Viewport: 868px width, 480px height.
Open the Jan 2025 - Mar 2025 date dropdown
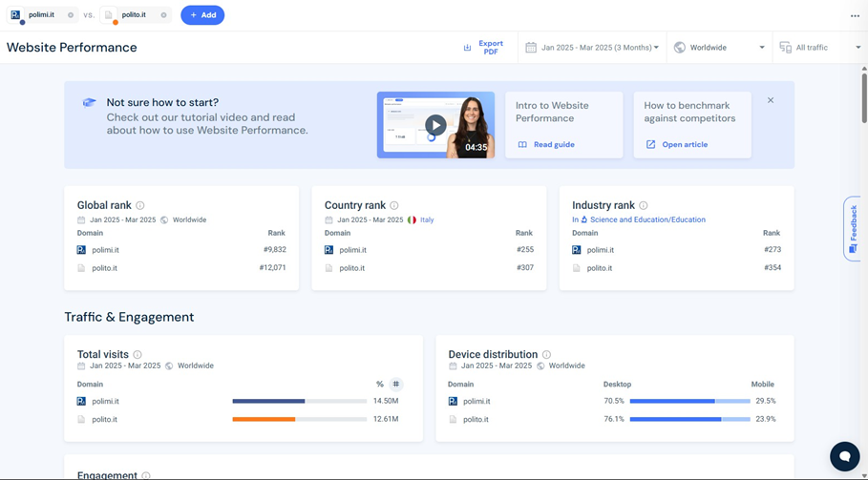(592, 48)
